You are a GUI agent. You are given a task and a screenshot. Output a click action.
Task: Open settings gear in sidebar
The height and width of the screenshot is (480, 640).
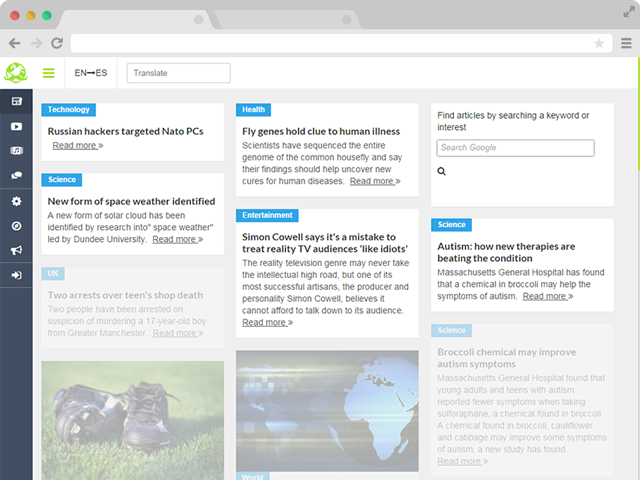16,201
